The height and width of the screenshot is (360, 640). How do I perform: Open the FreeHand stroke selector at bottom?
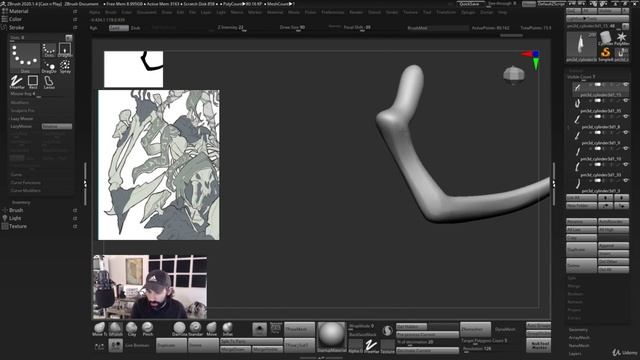pos(371,346)
